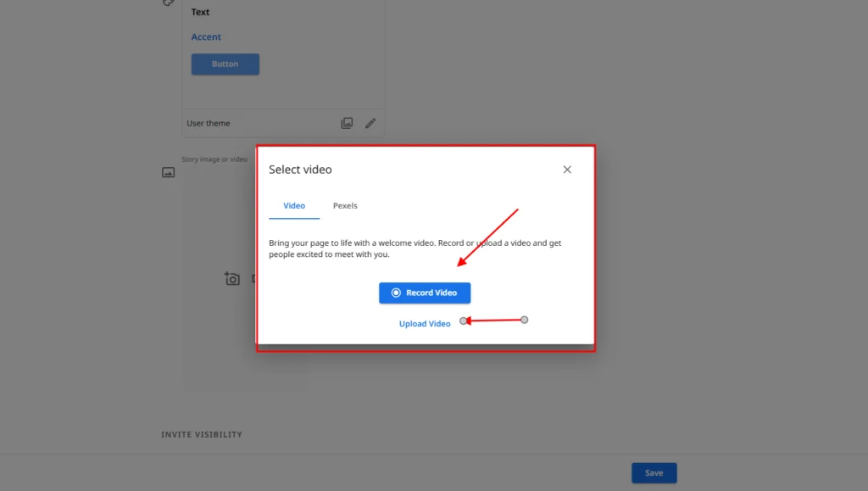Image resolution: width=868 pixels, height=491 pixels.
Task: Click the User theme label
Action: 209,124
